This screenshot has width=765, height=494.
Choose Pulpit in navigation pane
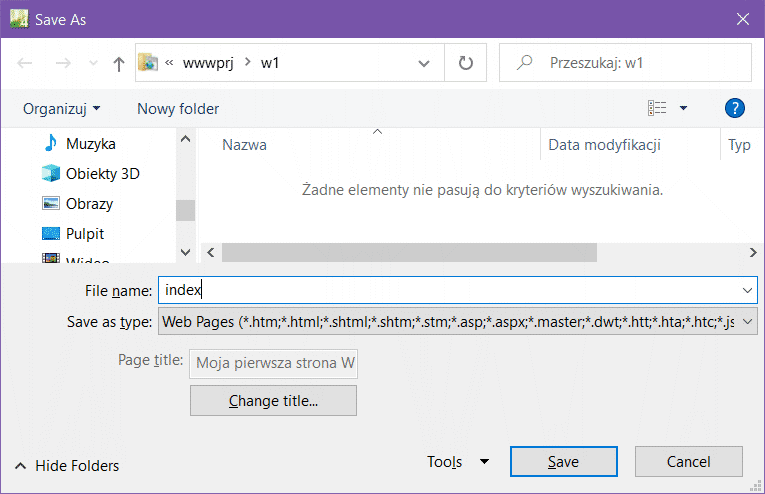[85, 234]
